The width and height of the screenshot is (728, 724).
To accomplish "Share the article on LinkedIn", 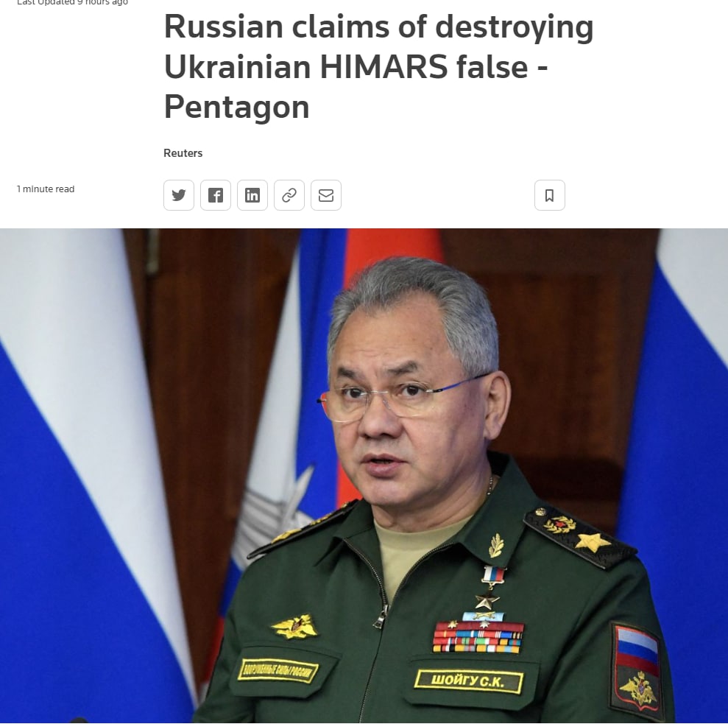I will pyautogui.click(x=252, y=195).
